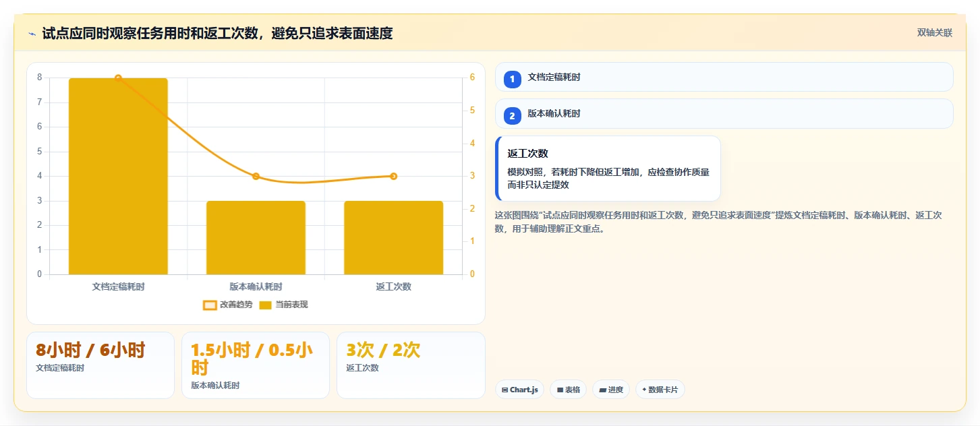
Task: Click the 返工次数 x-axis label
Action: point(393,286)
